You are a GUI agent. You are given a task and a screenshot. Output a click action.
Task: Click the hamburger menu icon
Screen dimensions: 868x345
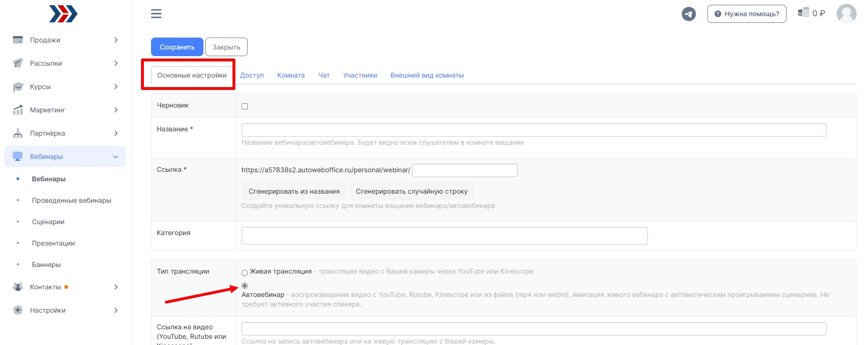point(156,14)
